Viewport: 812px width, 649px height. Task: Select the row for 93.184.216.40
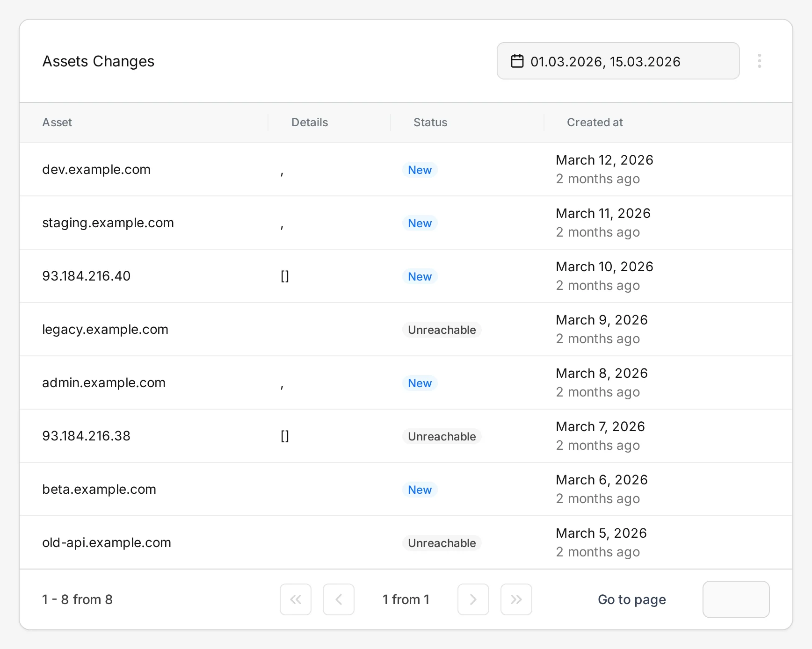86,276
